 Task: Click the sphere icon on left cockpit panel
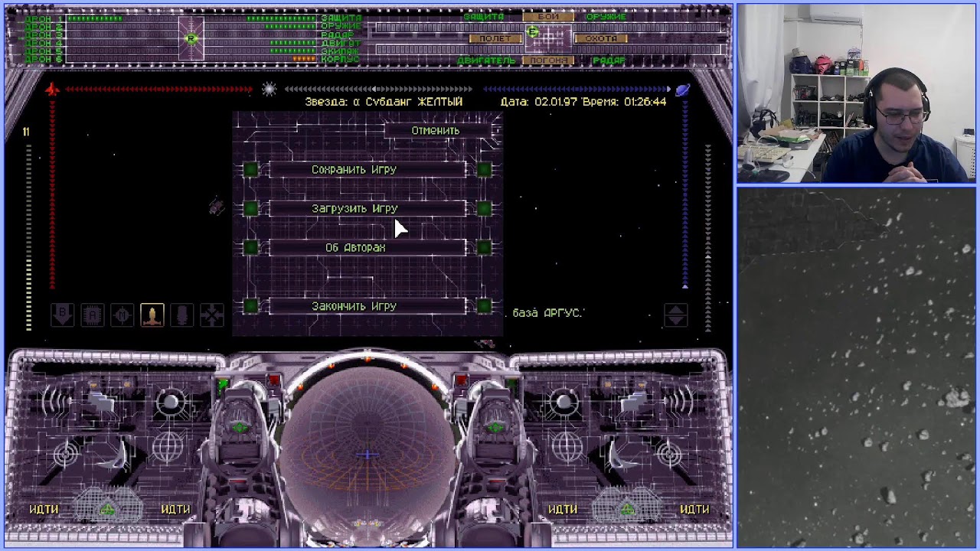[170, 401]
